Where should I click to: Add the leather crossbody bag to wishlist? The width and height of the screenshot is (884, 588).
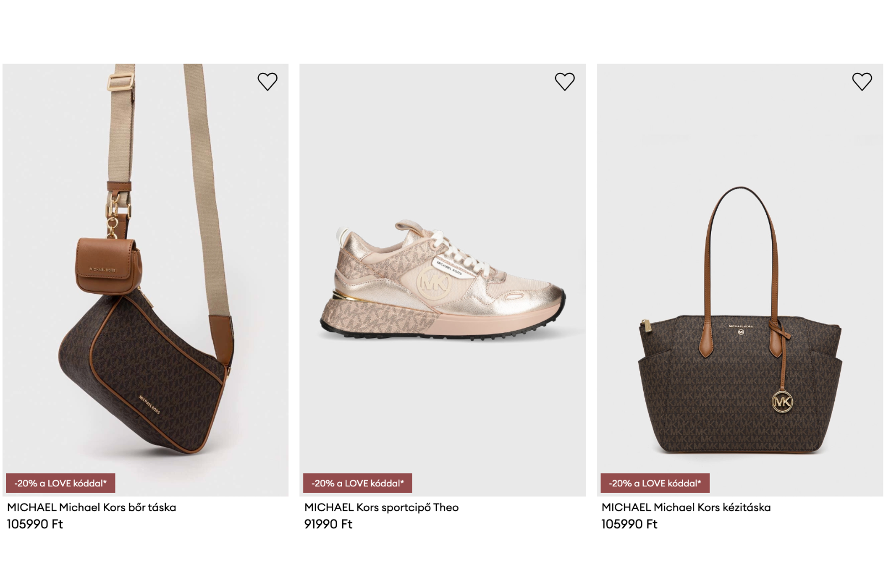(267, 82)
